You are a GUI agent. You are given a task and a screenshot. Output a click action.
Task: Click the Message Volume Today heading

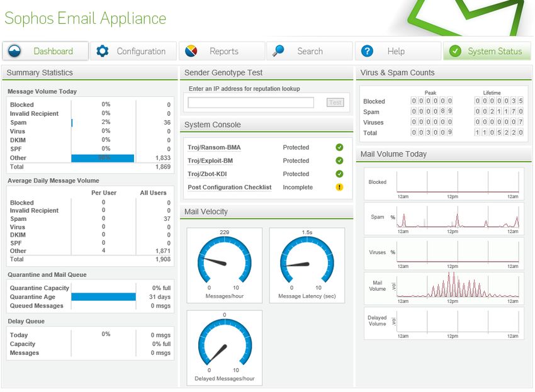pyautogui.click(x=42, y=91)
